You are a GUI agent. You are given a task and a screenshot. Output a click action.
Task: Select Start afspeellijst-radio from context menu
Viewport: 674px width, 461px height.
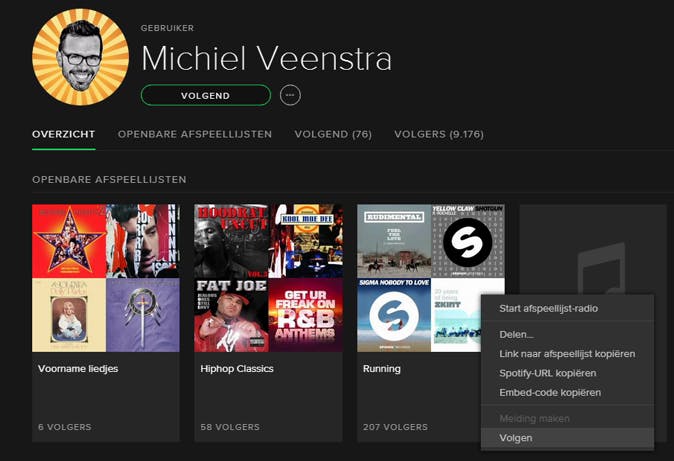coord(567,308)
